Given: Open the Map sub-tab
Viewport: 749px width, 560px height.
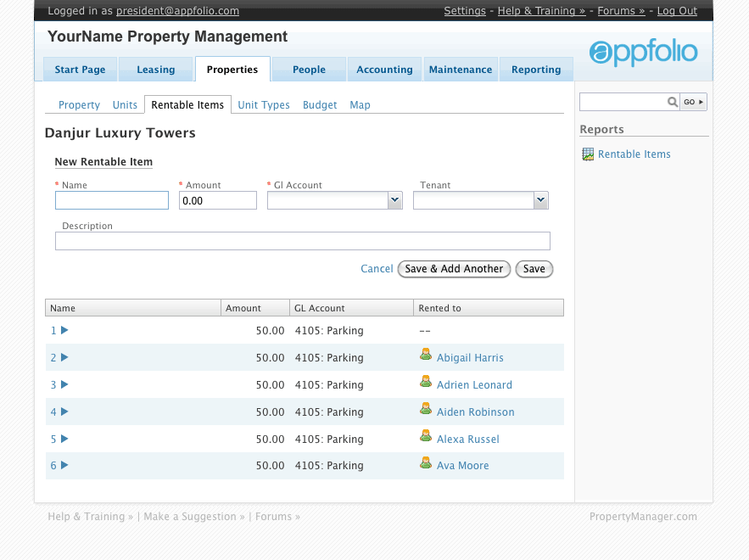Looking at the screenshot, I should click(x=361, y=105).
